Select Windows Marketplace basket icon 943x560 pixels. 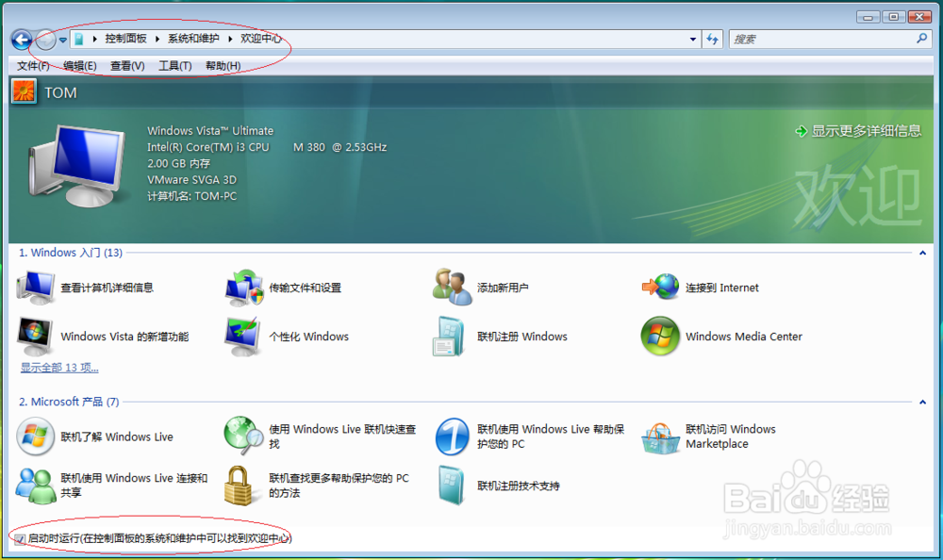[660, 438]
